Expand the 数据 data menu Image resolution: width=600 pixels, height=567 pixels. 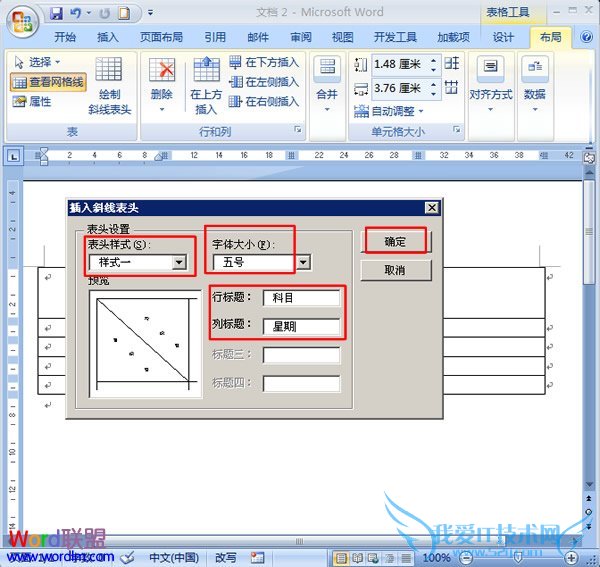point(535,84)
